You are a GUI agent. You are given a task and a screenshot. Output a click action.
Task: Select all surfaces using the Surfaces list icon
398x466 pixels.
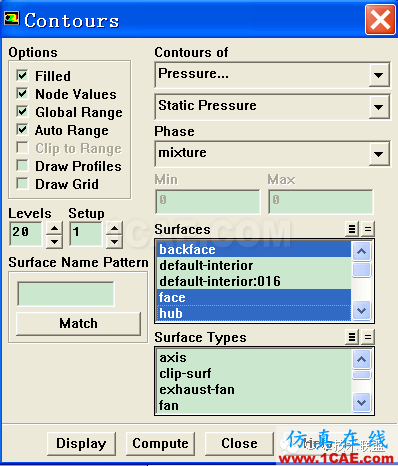(352, 229)
